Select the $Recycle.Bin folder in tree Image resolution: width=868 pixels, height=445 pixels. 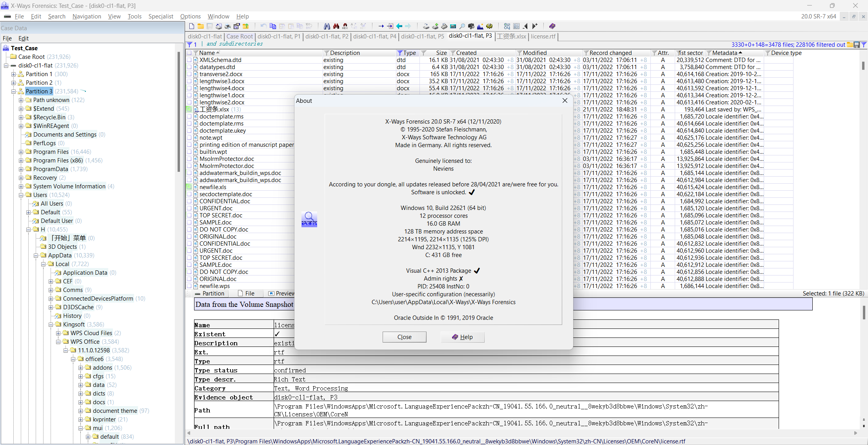click(x=49, y=117)
